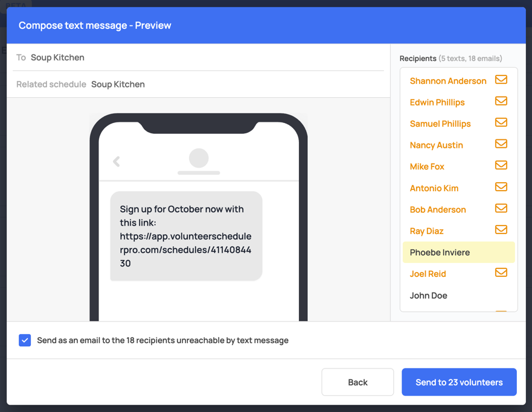Click email icon next to Nancy Austin
The image size is (532, 412).
tap(501, 144)
